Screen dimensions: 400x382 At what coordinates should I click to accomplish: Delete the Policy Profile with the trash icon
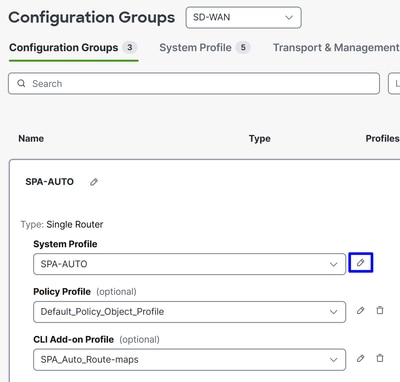pyautogui.click(x=380, y=310)
